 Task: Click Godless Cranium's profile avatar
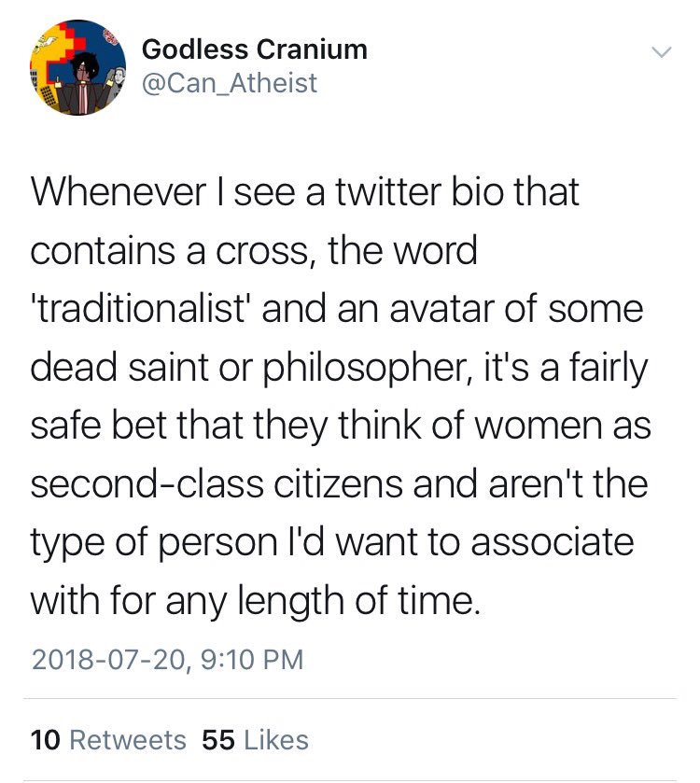(x=77, y=67)
